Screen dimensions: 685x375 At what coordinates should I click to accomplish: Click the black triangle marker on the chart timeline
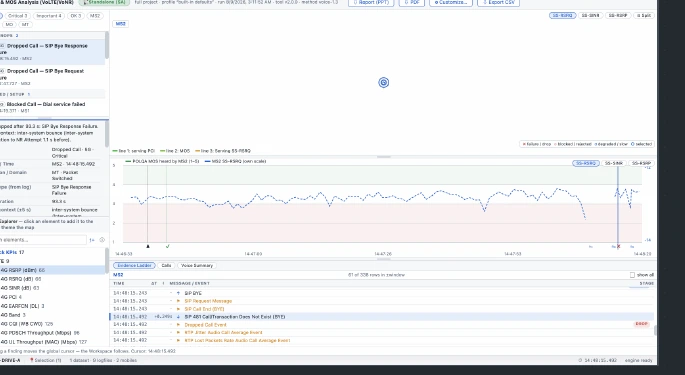[148, 246]
